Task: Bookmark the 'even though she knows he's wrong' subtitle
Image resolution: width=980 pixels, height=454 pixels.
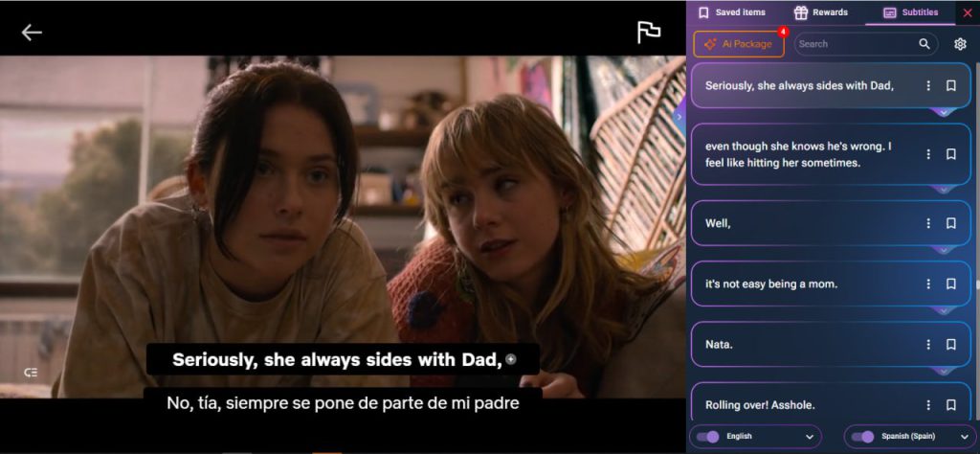Action: tap(951, 154)
